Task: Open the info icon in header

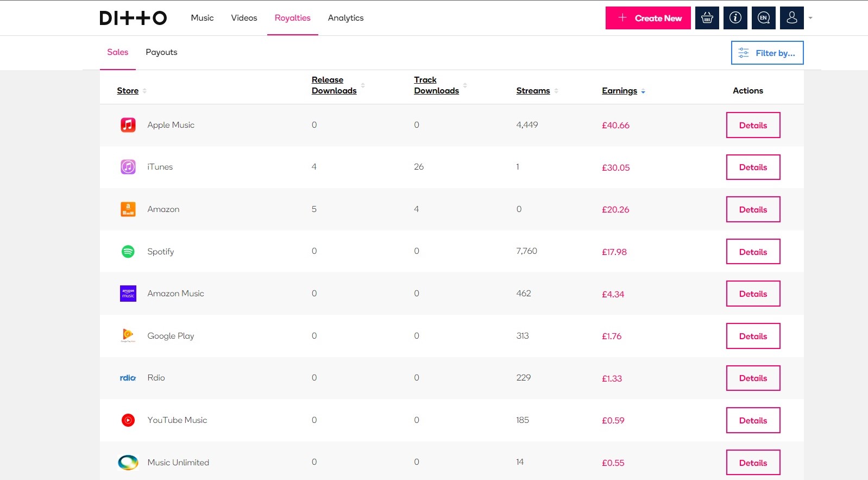Action: [x=735, y=18]
